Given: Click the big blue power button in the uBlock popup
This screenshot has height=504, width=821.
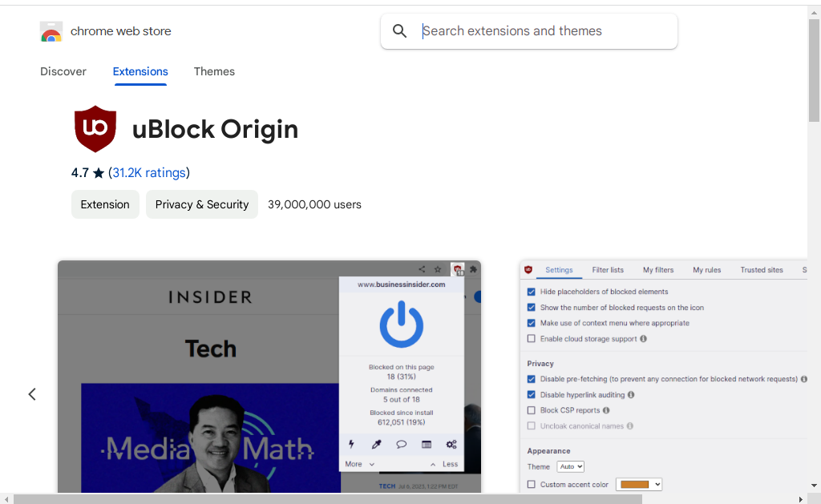Looking at the screenshot, I should (x=402, y=325).
